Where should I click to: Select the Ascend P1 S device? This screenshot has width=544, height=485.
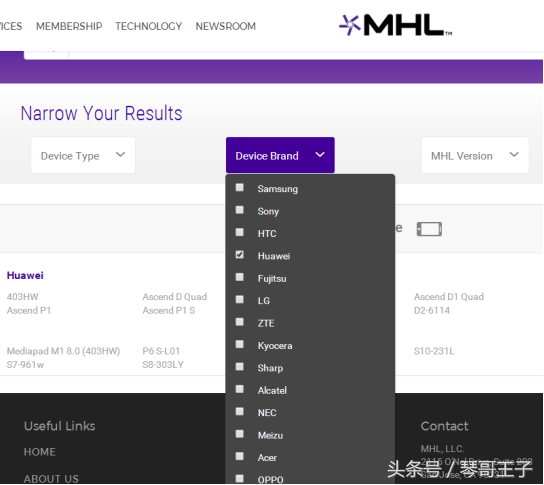(169, 310)
